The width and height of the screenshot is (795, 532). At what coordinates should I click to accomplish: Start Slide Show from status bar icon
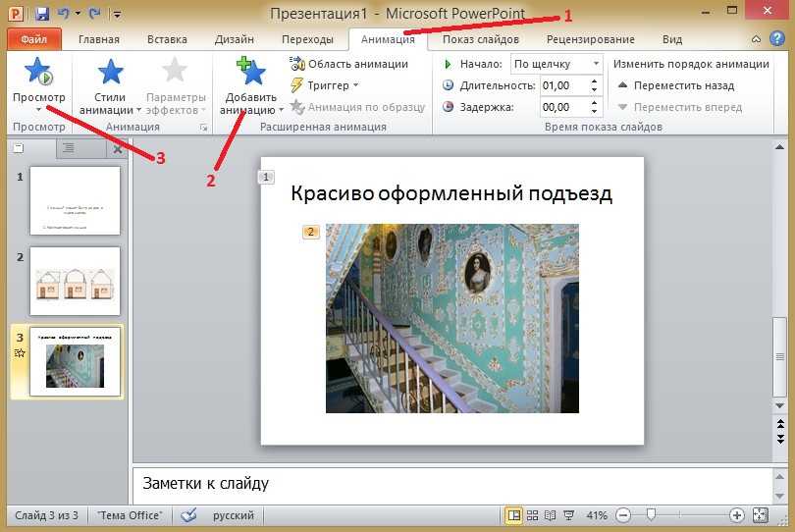click(569, 515)
